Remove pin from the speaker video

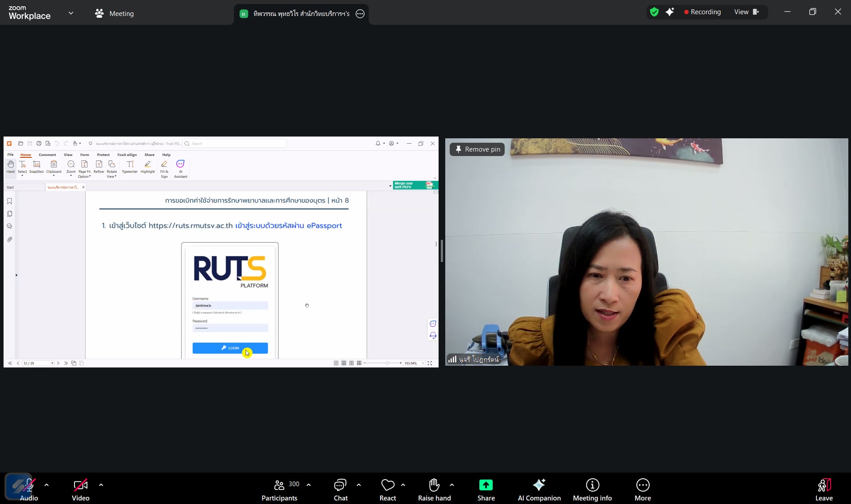477,149
